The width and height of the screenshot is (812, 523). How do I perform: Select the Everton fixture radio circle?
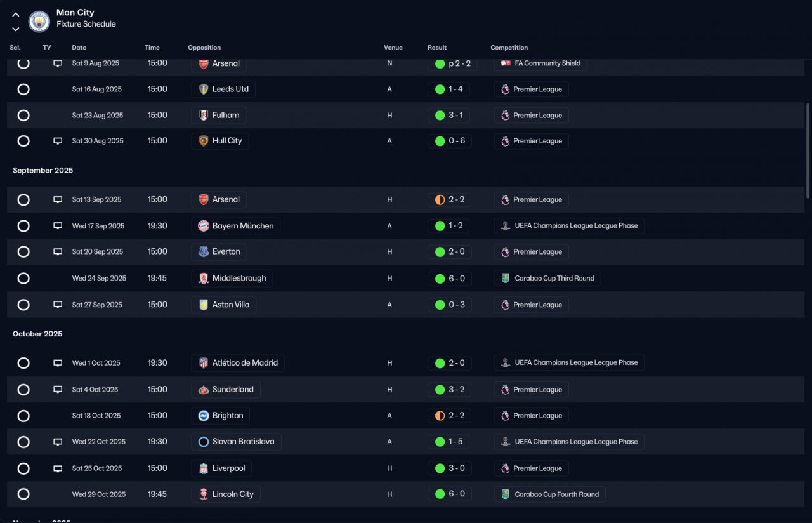[x=23, y=252]
